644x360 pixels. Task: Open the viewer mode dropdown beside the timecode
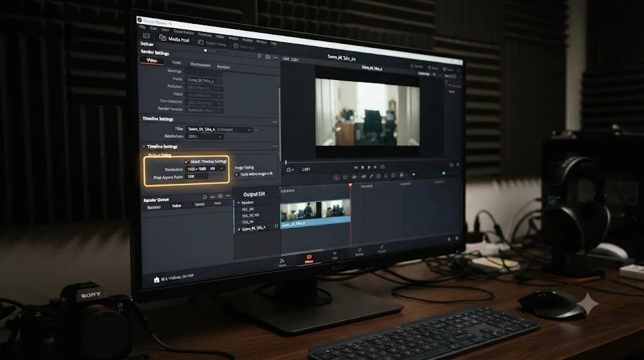coord(289,169)
